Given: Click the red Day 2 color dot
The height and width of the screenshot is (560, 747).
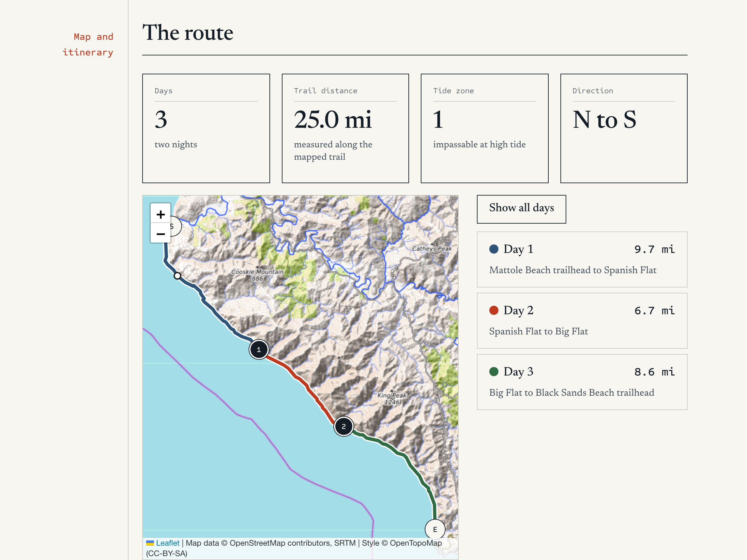Looking at the screenshot, I should (x=494, y=310).
